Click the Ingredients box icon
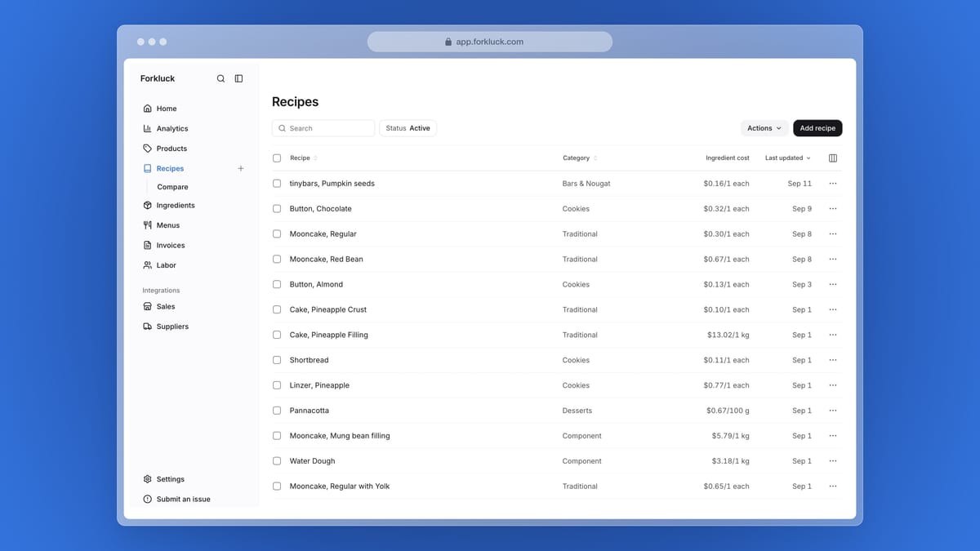 click(147, 206)
